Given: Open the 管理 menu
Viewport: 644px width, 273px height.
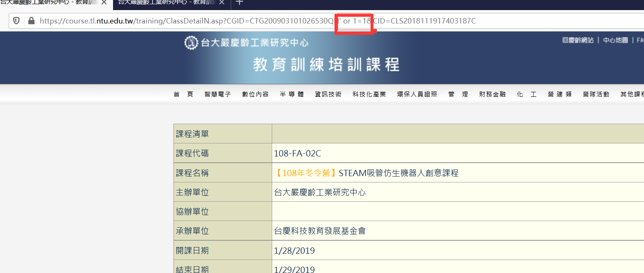Looking at the screenshot, I should point(458,94).
